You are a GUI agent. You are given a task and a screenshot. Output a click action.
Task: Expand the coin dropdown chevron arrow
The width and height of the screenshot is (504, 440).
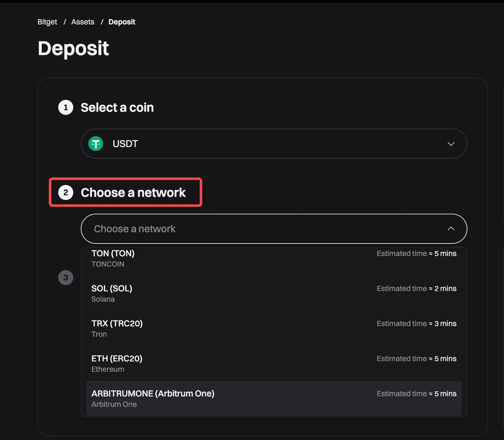[451, 144]
